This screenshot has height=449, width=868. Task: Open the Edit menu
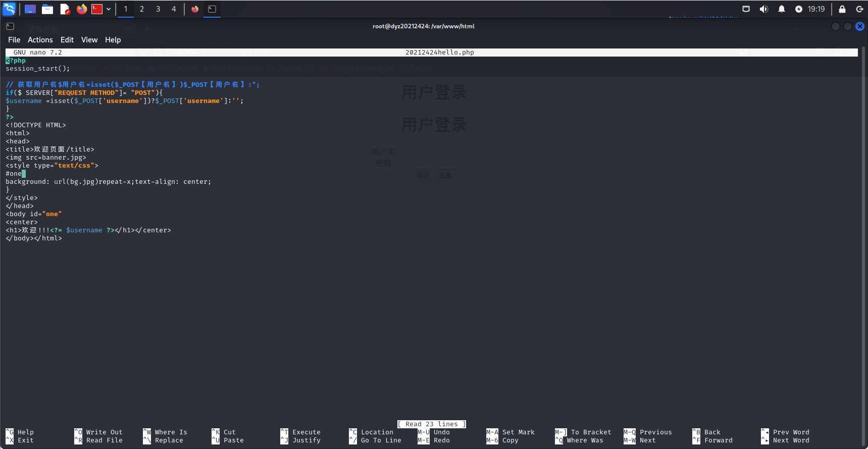[x=67, y=40]
